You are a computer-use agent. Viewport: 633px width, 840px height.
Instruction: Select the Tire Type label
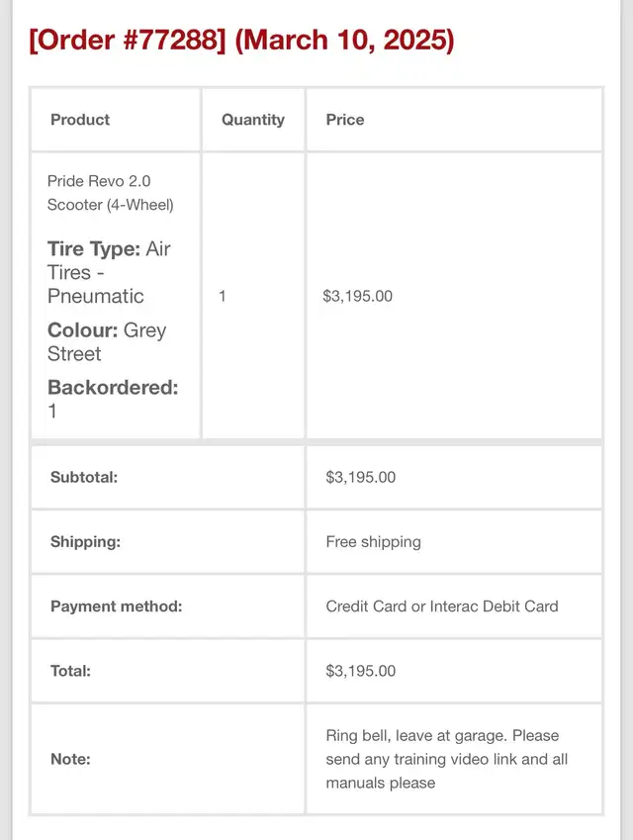pyautogui.click(x=93, y=249)
